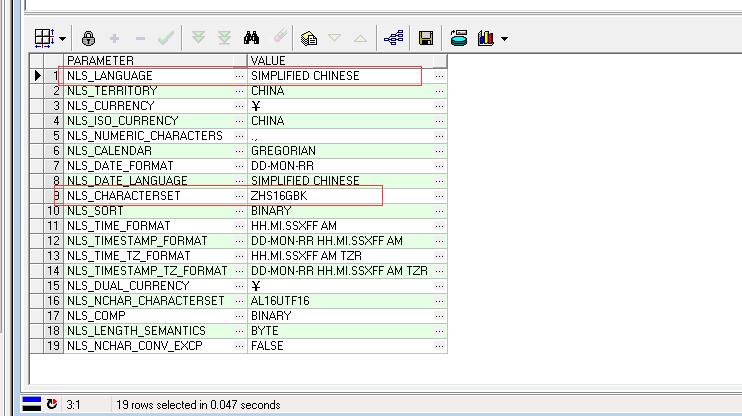The width and height of the screenshot is (742, 416).
Task: Click the 19 rows selected status text
Action: 198,405
